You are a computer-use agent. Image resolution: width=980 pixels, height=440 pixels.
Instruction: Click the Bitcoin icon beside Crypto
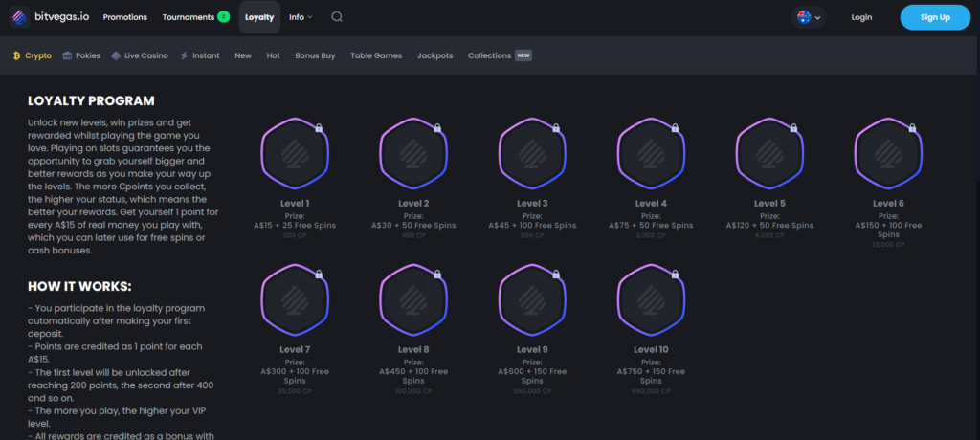(x=17, y=55)
